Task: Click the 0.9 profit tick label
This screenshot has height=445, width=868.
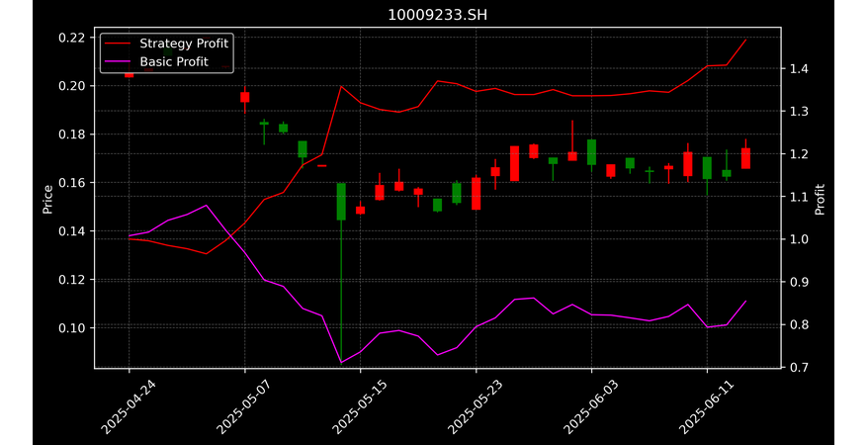Action: point(798,282)
